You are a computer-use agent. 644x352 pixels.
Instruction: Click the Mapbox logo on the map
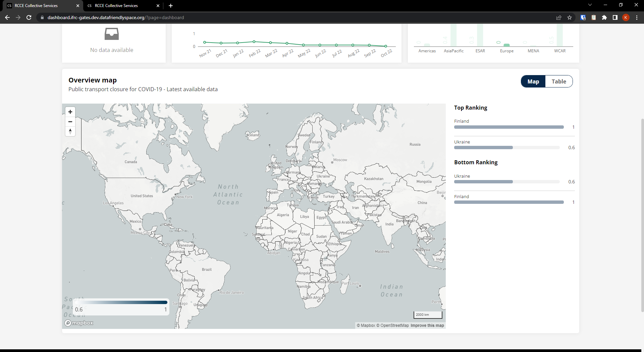pos(78,323)
